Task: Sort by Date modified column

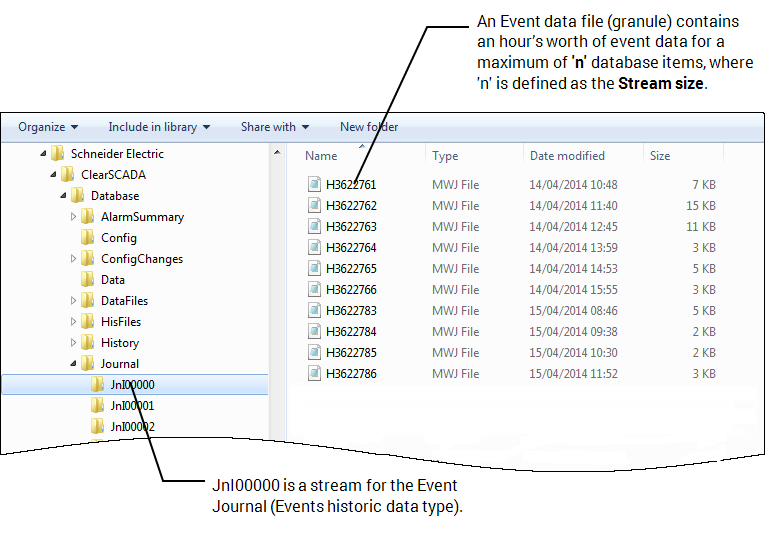Action: [x=567, y=156]
